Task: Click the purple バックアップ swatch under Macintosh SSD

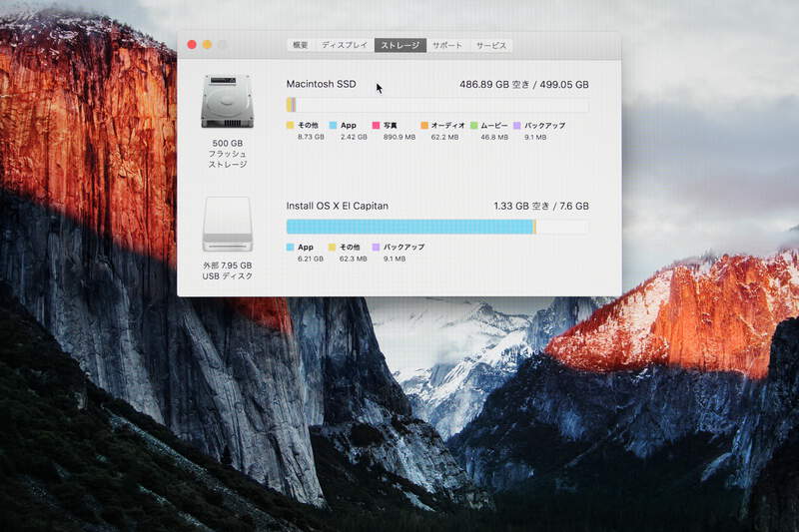Action: tap(517, 126)
